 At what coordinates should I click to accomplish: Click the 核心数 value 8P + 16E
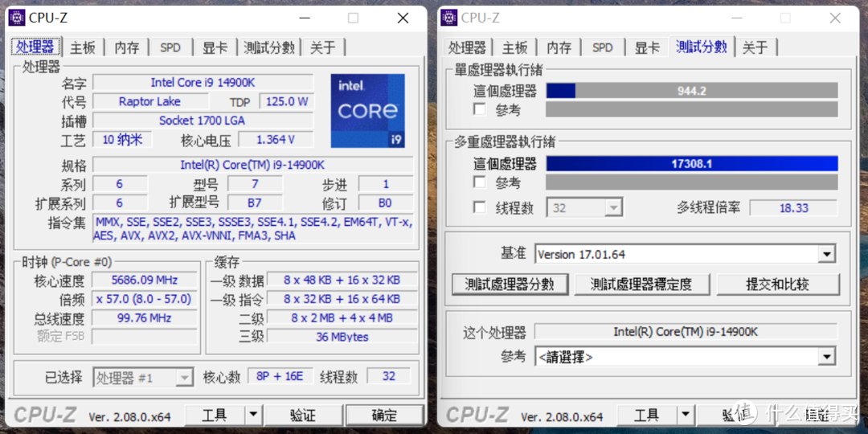tap(280, 376)
